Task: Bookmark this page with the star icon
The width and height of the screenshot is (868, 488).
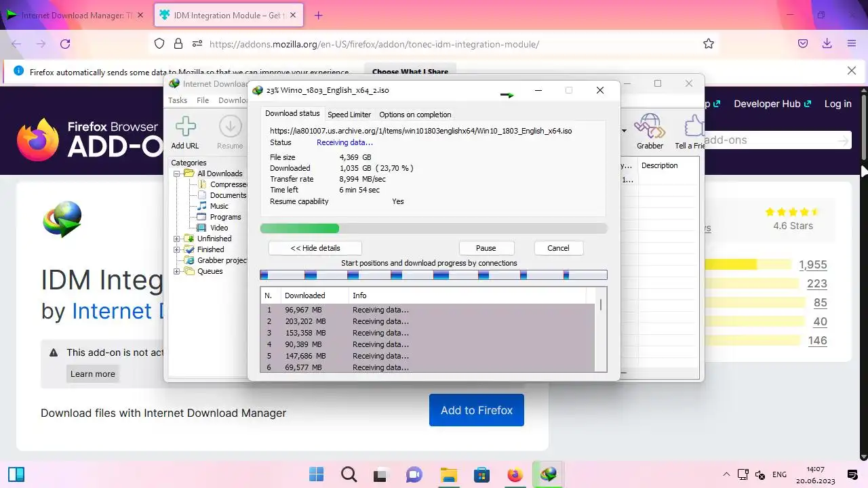Action: tap(709, 44)
